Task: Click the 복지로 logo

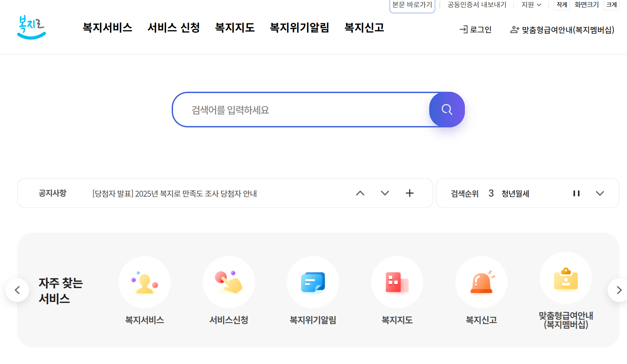Action: pos(31,28)
